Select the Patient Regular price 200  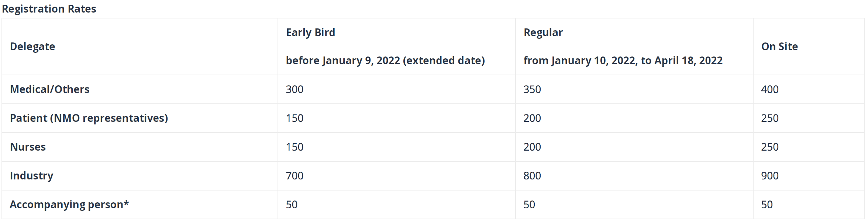tap(532, 118)
